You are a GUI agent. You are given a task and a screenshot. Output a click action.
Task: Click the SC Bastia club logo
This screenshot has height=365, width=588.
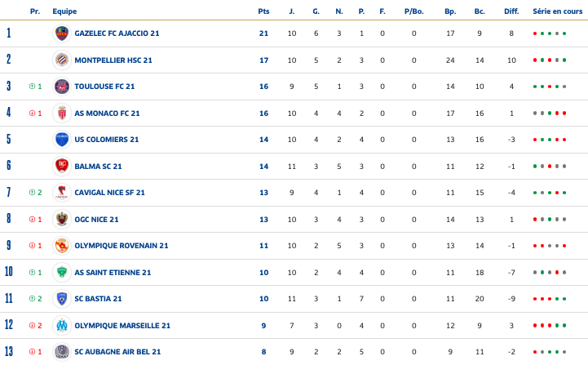61,299
